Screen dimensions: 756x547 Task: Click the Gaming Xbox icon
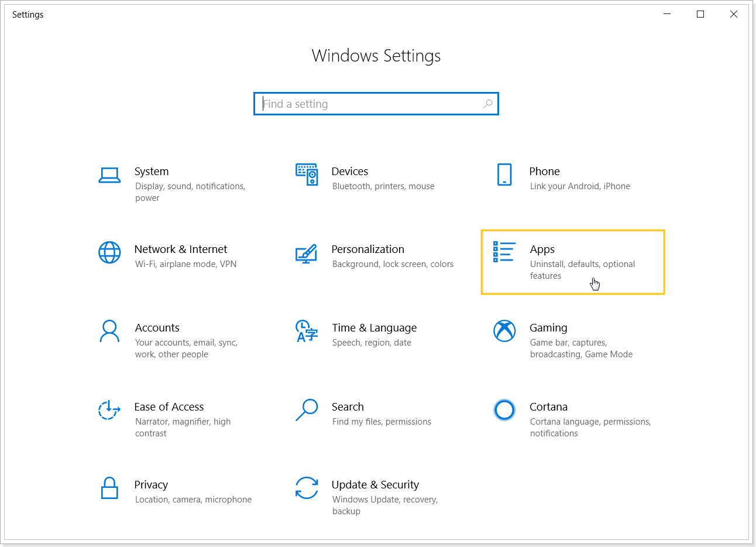[x=504, y=331]
